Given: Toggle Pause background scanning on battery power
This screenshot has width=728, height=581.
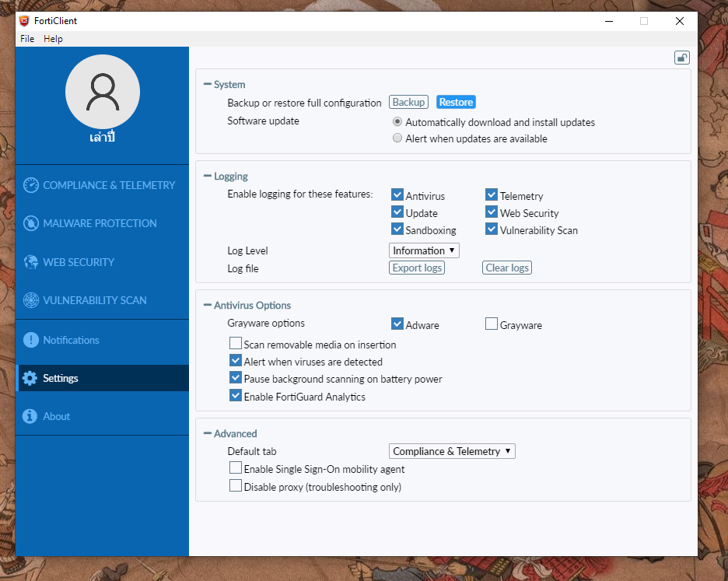Looking at the screenshot, I should point(236,377).
